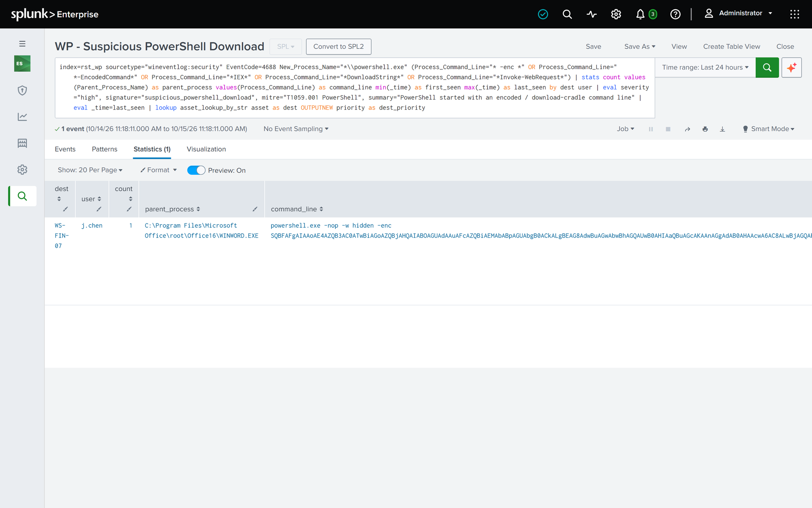Switch to the Visualization tab
This screenshot has width=812, height=508.
[x=206, y=149]
